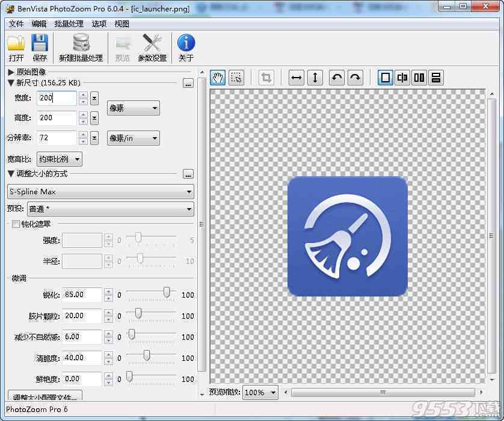Focus the 高度 height input field

57,118
